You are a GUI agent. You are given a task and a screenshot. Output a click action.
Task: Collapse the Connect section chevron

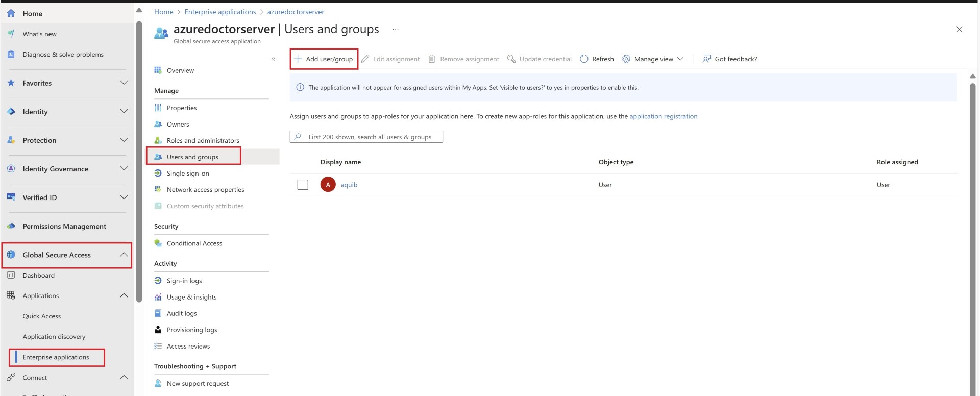[x=124, y=377]
